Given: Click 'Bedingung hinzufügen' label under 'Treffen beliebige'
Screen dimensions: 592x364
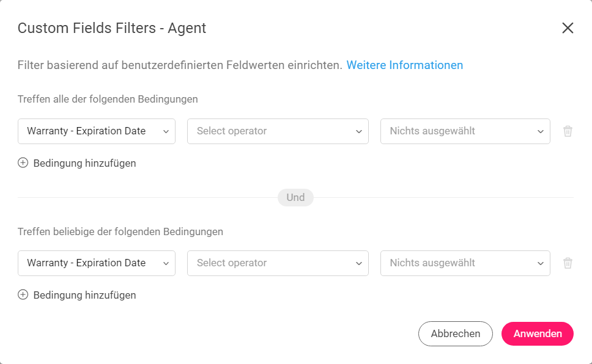Looking at the screenshot, I should coord(84,295).
